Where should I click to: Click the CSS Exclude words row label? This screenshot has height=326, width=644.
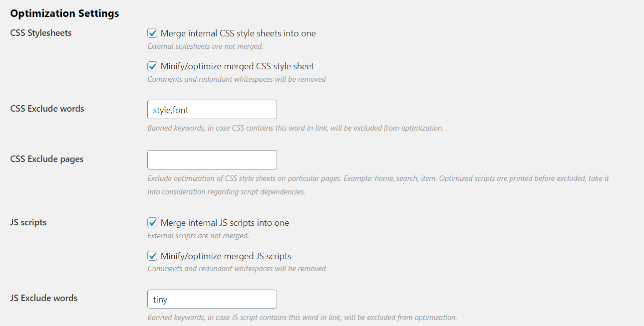pyautogui.click(x=47, y=109)
